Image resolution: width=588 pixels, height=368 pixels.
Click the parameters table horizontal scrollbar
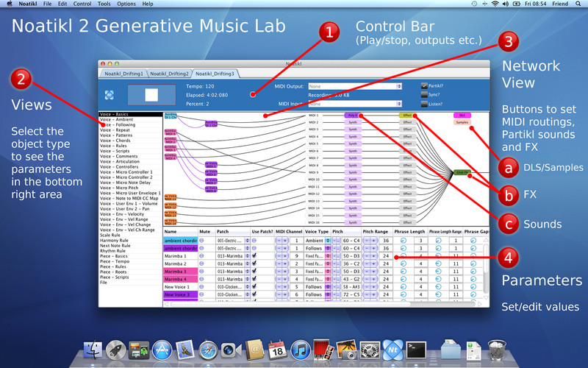pyautogui.click(x=323, y=304)
